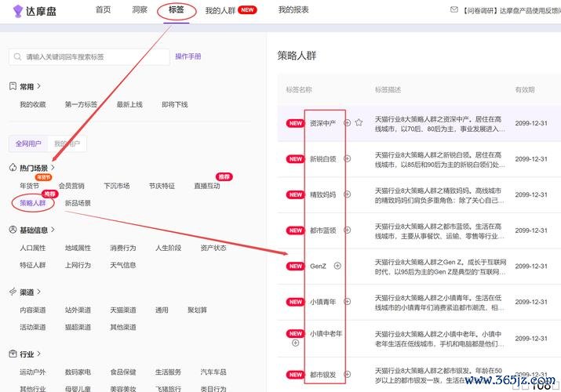Add the 都市蓝领 tag with plus icon
This screenshot has width=561, height=392.
click(x=347, y=230)
